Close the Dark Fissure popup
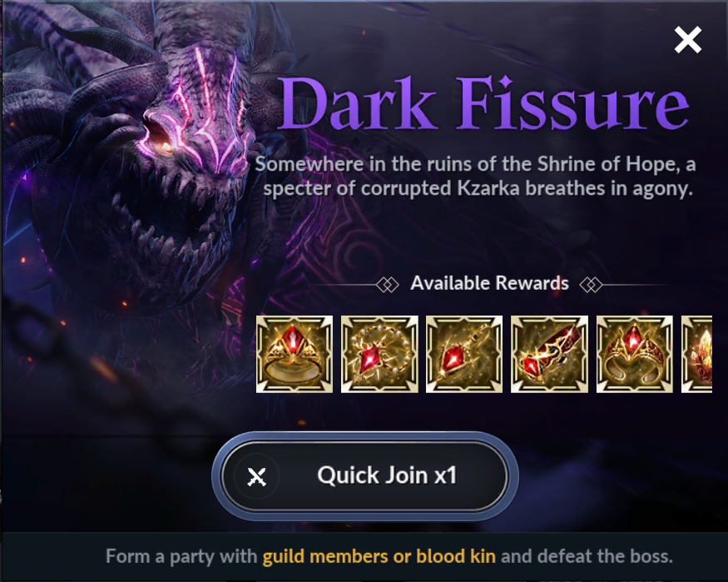The height and width of the screenshot is (582, 728). (687, 40)
